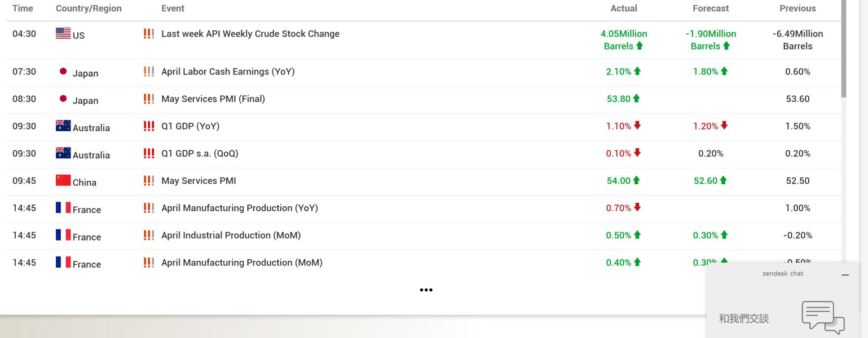The height and width of the screenshot is (338, 868).
Task: Click red down arrow beside 1.10% actual
Action: coord(637,126)
